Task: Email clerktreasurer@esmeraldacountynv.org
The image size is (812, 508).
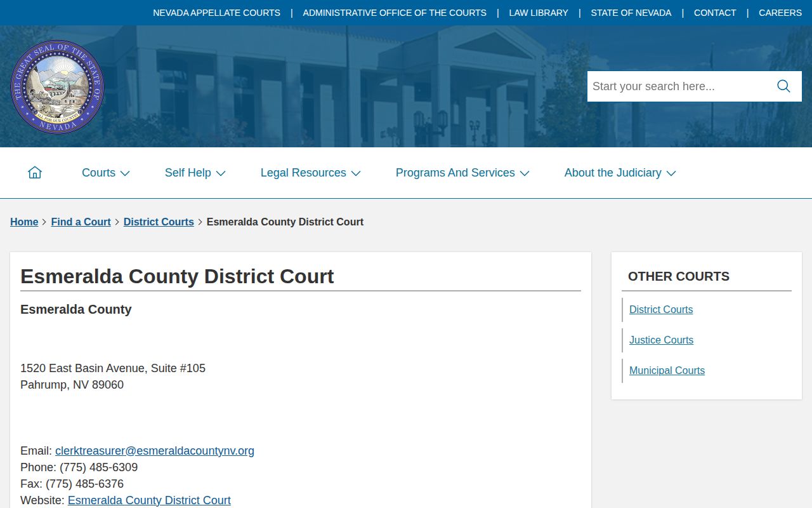Action: [x=155, y=451]
